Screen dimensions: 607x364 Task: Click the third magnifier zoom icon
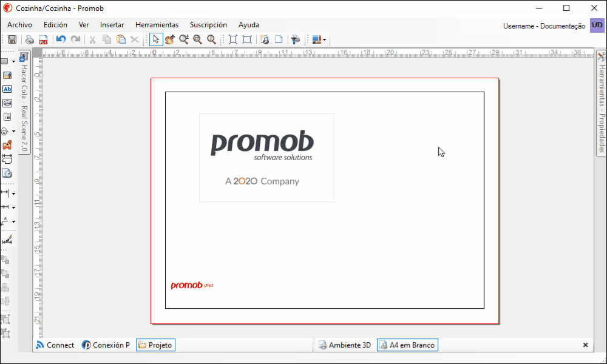[211, 39]
